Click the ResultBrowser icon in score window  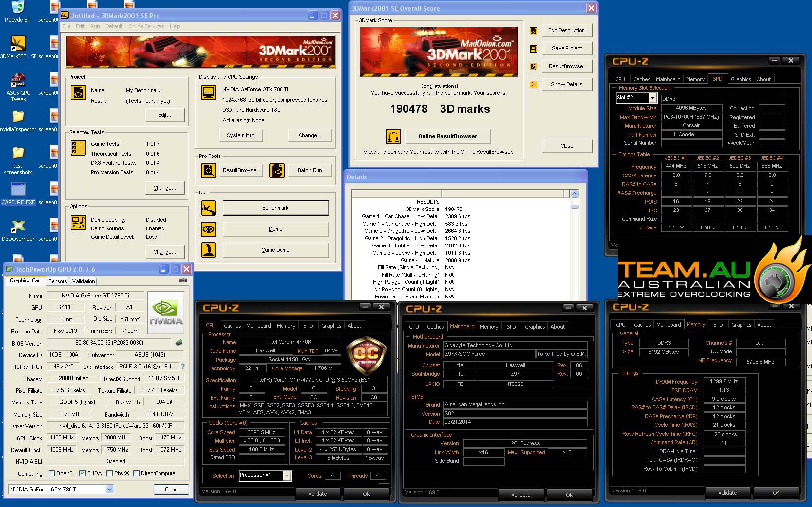click(x=533, y=67)
